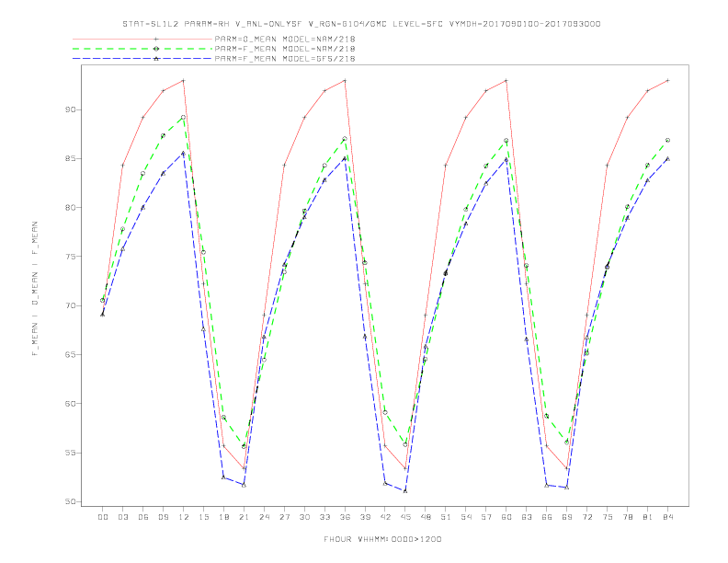Click y-axis tick label 50

pos(71,501)
